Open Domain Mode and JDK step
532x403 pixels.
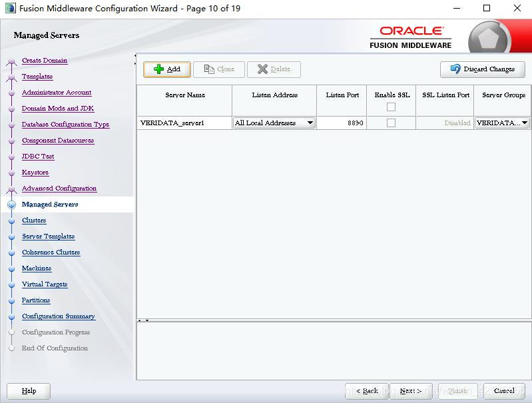[58, 109]
